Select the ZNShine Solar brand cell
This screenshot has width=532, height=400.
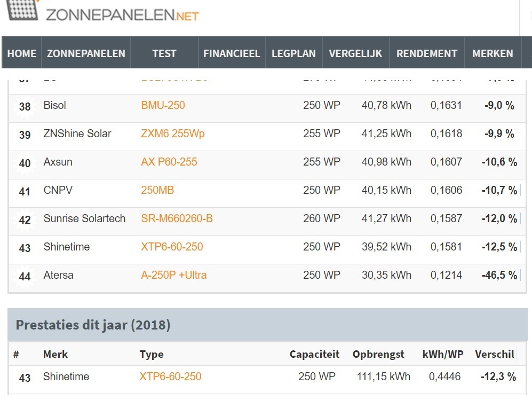pos(77,134)
